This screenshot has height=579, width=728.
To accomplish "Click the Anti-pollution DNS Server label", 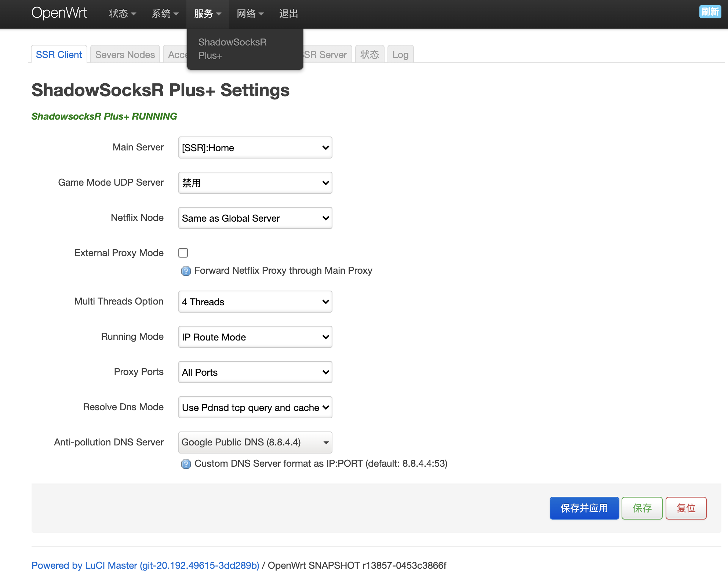I will pos(109,442).
